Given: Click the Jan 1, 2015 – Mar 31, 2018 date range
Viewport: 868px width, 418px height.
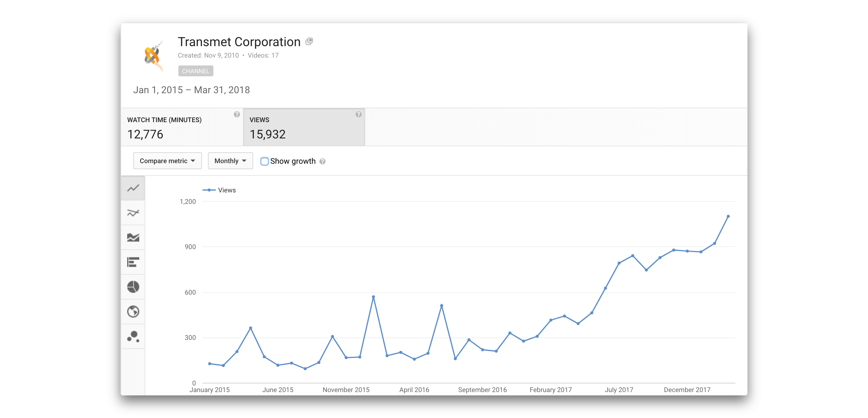Looking at the screenshot, I should [x=191, y=90].
